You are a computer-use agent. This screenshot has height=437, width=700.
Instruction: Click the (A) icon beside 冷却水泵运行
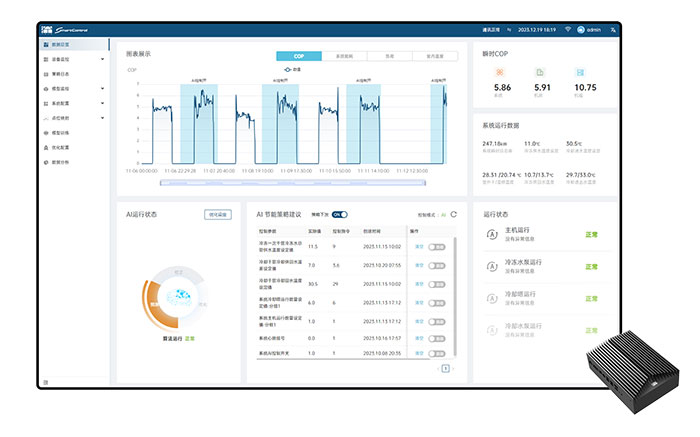pyautogui.click(x=492, y=331)
